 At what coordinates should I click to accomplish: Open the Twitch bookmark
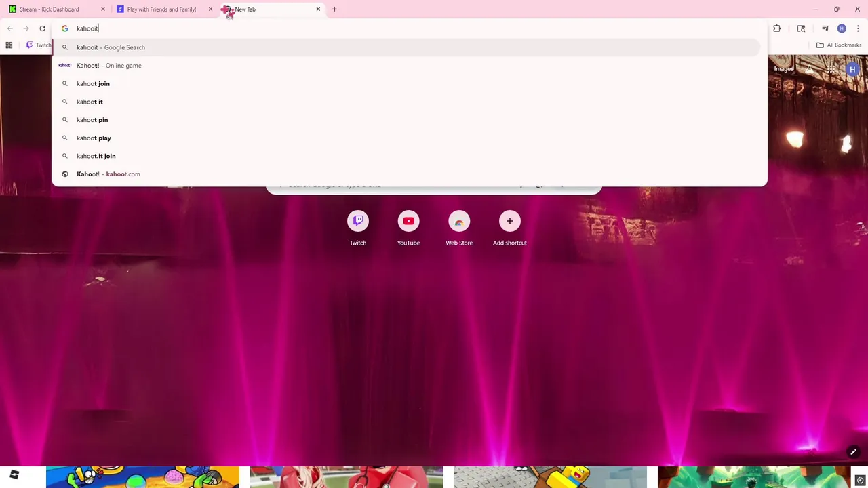click(x=38, y=45)
